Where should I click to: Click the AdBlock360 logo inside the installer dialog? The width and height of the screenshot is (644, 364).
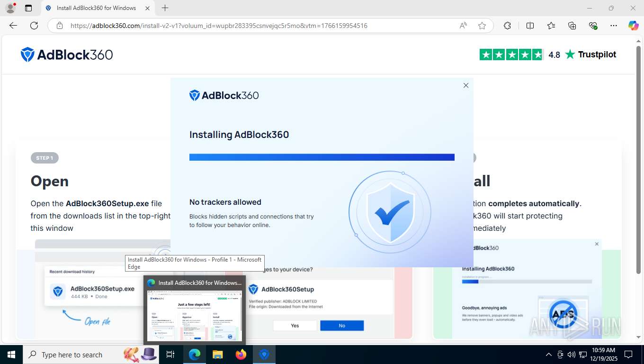[224, 95]
